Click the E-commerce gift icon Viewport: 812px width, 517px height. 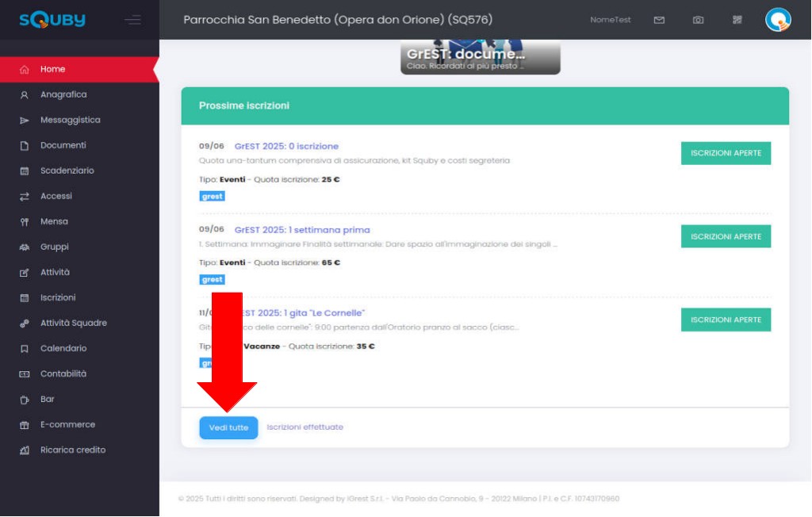(25, 425)
